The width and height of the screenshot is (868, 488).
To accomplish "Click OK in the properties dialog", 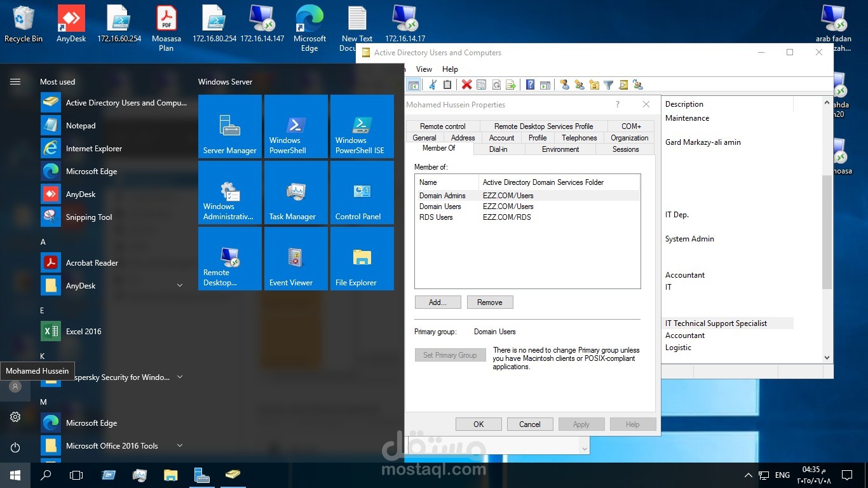I will pos(478,424).
